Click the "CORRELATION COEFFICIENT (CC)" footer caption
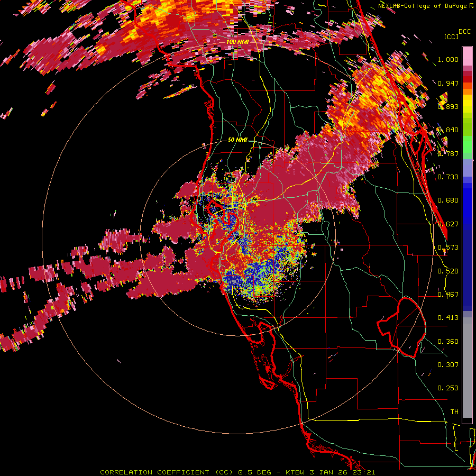Image resolution: width=476 pixels, height=476 pixels. click(167, 472)
